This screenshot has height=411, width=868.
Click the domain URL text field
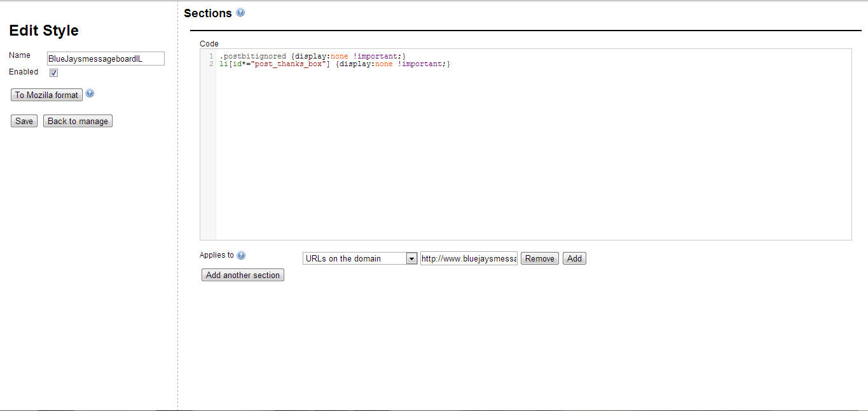[x=469, y=258]
